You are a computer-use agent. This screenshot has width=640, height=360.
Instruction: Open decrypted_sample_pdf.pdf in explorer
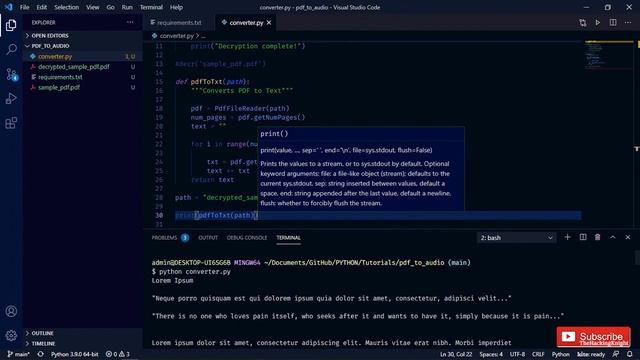82,67
